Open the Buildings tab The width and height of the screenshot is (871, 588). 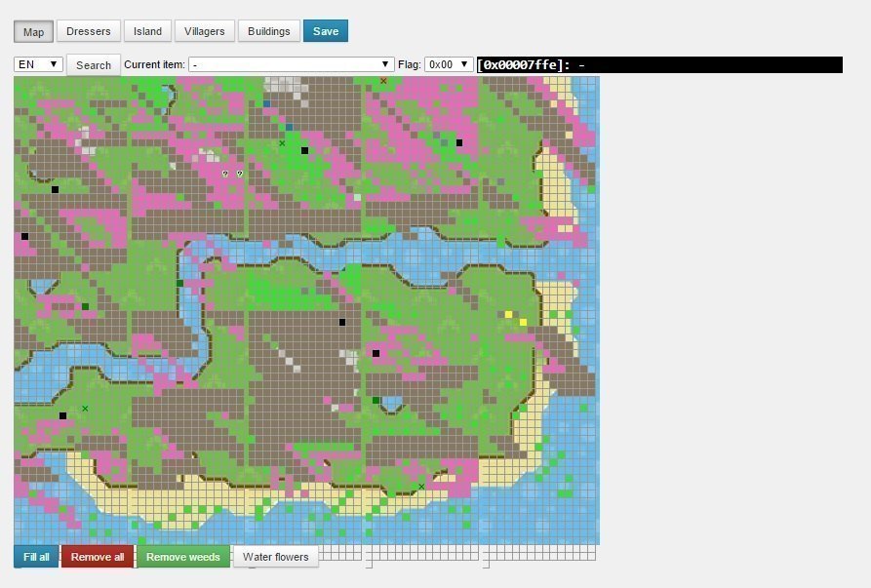(269, 31)
